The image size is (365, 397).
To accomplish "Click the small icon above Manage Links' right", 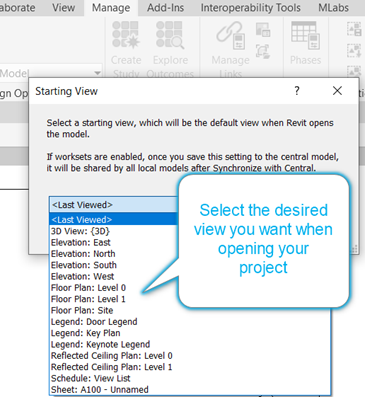I will tap(263, 30).
